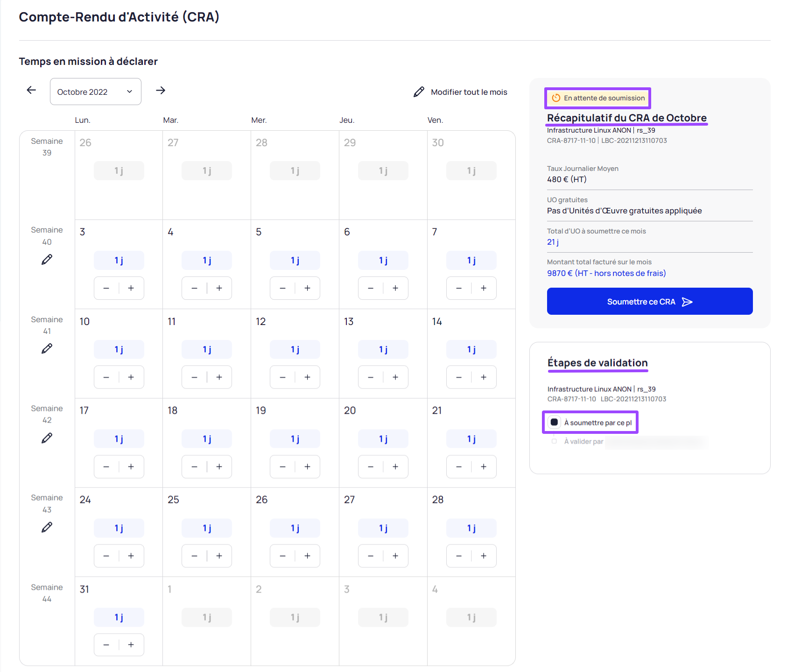Click the Ven. column header
Image resolution: width=787 pixels, height=672 pixels.
[435, 120]
